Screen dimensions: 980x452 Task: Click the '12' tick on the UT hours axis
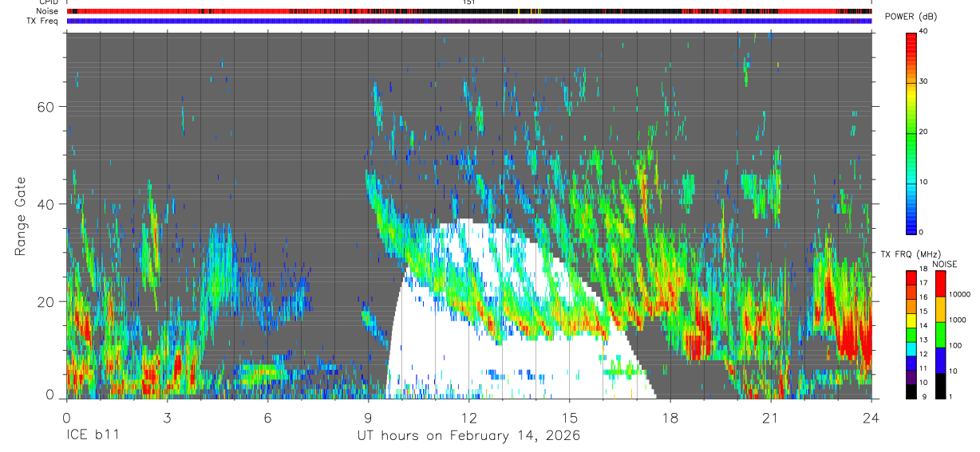tap(468, 418)
